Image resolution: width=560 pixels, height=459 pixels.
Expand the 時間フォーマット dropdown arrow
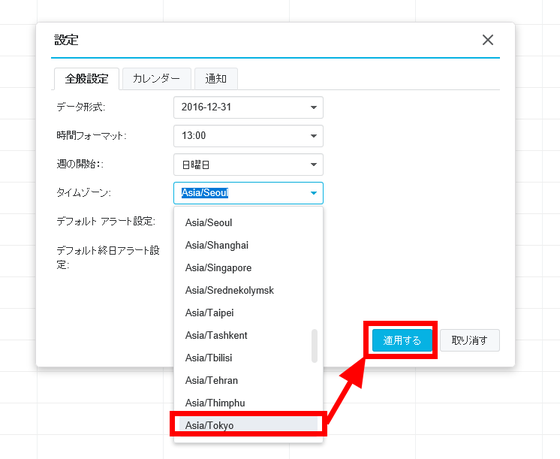click(313, 136)
